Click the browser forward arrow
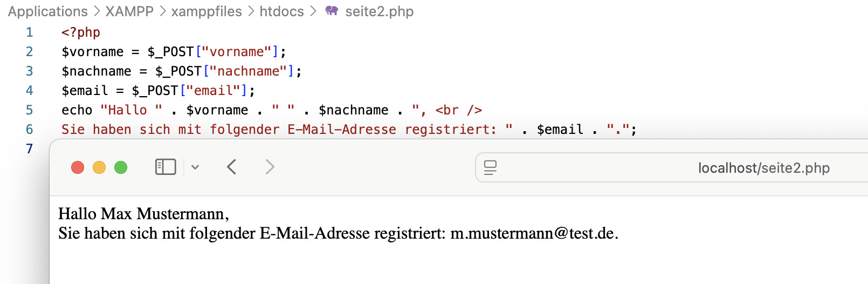This screenshot has height=284, width=868. tap(270, 167)
